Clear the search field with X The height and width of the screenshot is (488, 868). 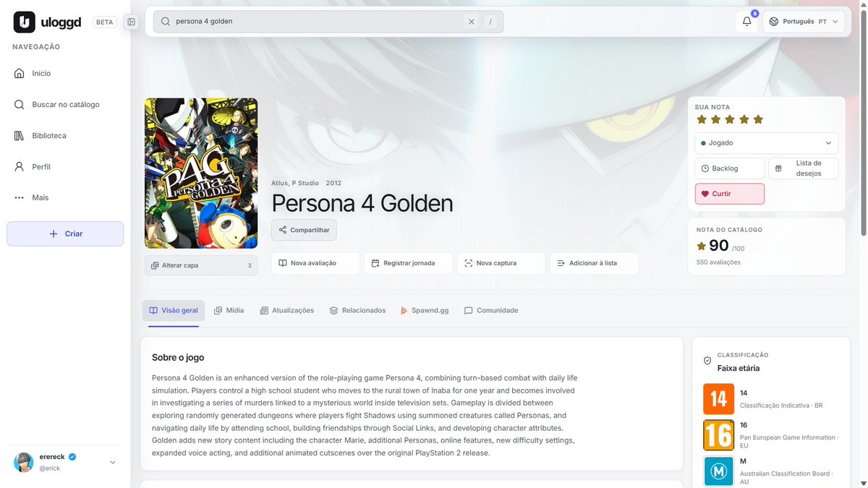(472, 22)
